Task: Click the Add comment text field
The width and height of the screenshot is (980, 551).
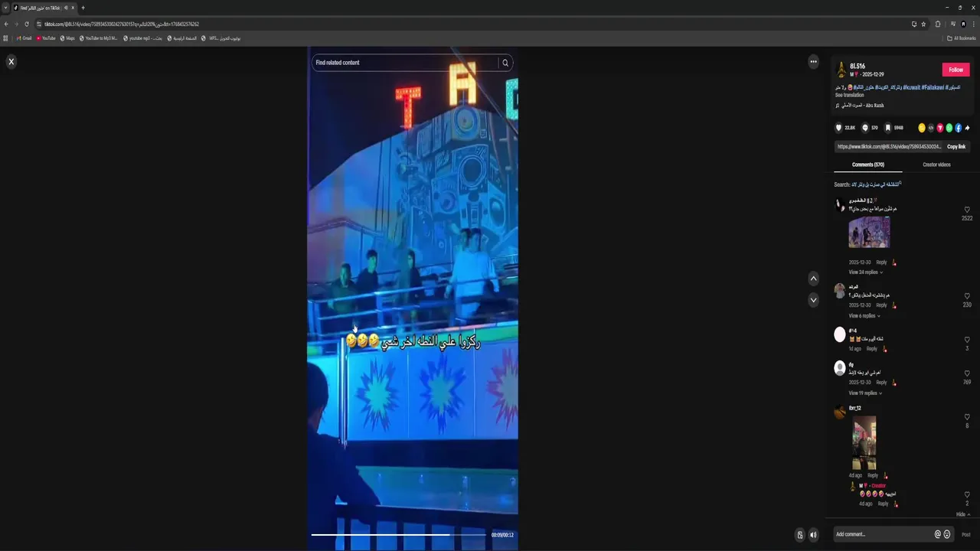Action: pyautogui.click(x=882, y=534)
